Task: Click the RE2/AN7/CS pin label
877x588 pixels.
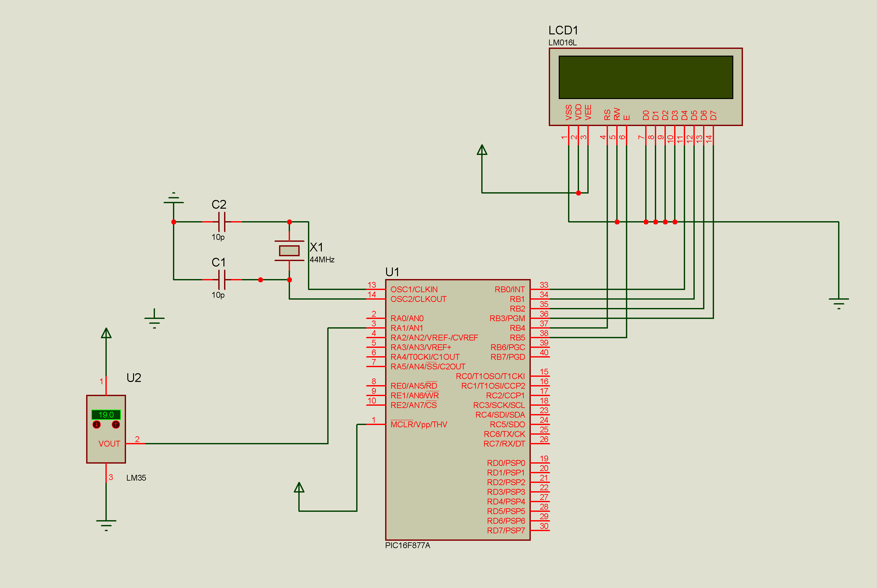Action: tap(413, 405)
